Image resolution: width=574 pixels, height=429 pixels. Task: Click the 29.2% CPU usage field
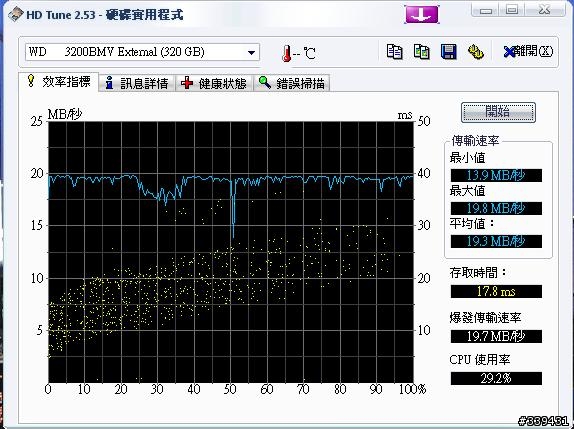[x=496, y=378]
